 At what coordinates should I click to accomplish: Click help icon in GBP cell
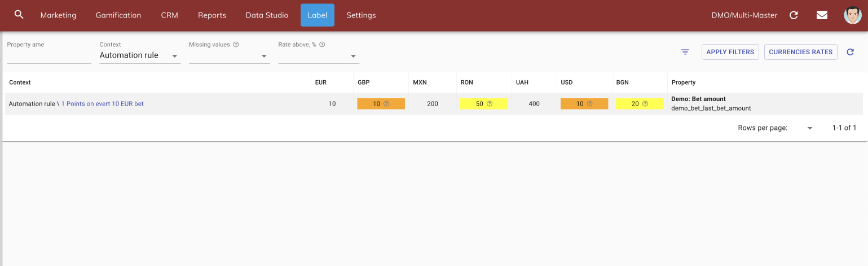[386, 104]
